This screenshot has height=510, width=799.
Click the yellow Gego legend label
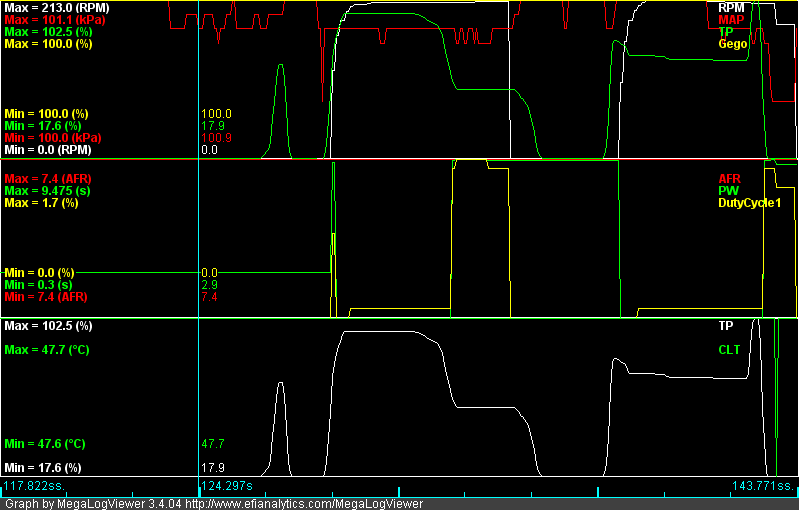(732, 43)
